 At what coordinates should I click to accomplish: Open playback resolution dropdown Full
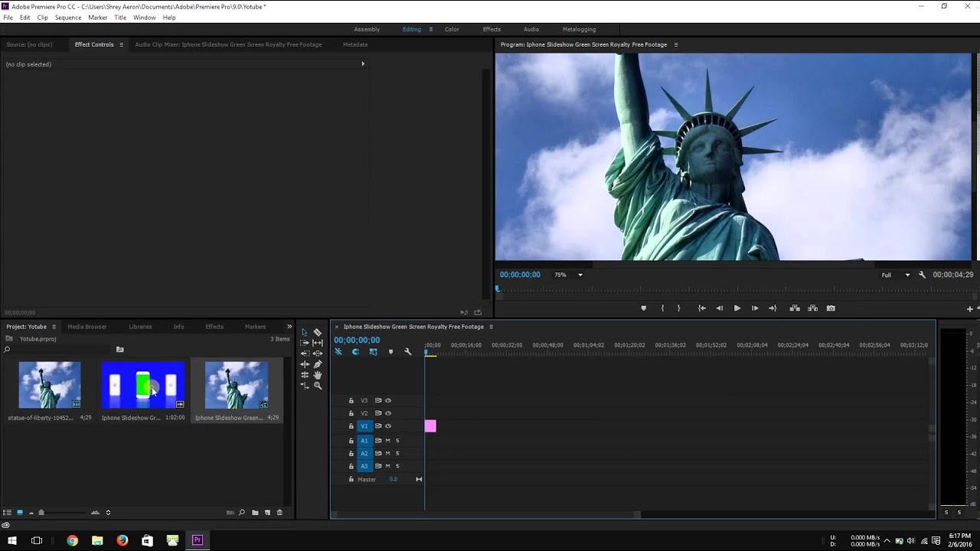click(895, 275)
